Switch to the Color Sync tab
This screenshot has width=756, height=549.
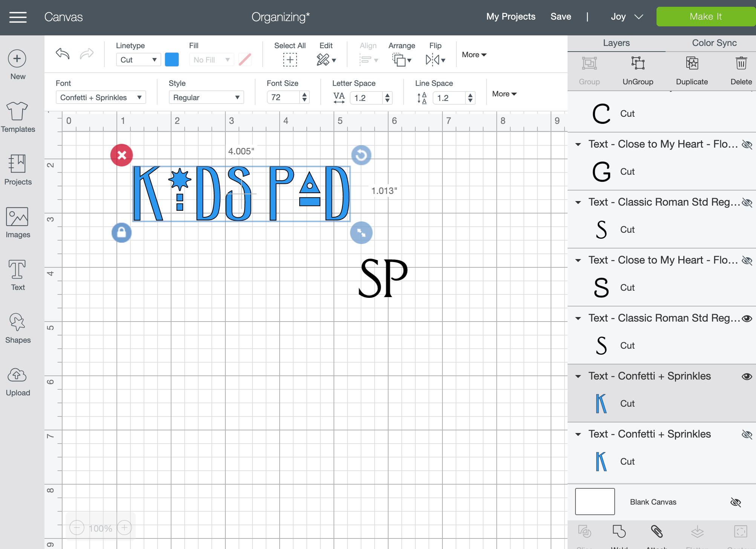coord(714,43)
